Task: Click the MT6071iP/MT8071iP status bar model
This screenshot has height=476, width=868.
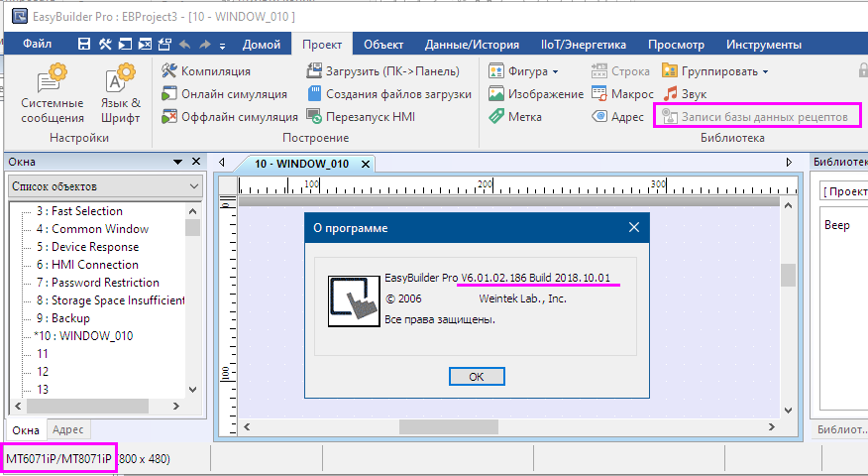Action: (58, 459)
